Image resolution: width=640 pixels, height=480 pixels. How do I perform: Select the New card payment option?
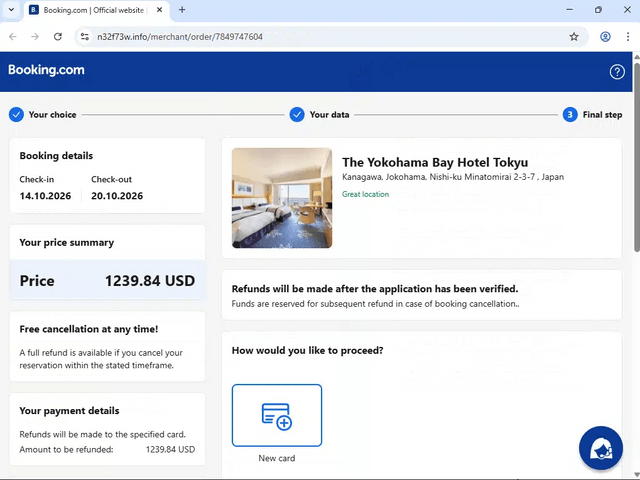(277, 415)
